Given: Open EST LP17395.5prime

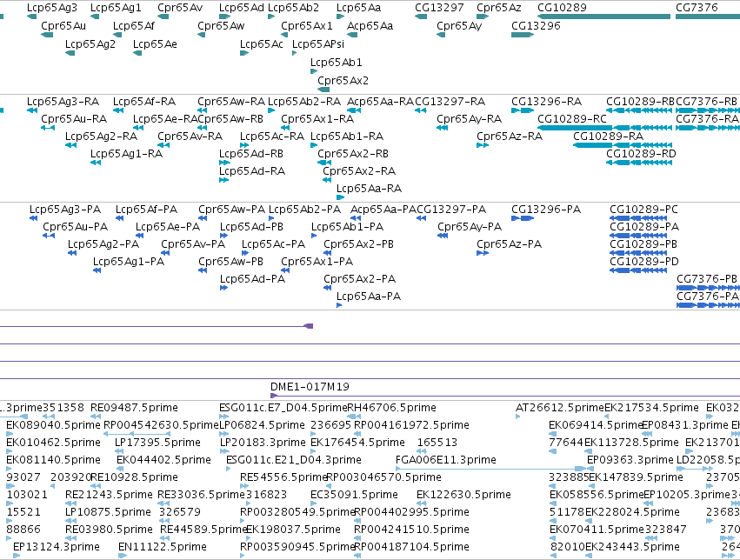Looking at the screenshot, I should 157,443.
